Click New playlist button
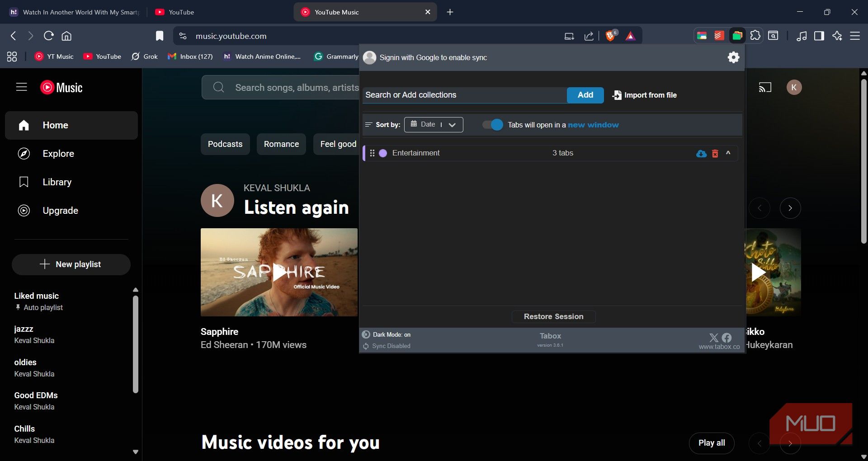The height and width of the screenshot is (461, 868). [x=71, y=264]
